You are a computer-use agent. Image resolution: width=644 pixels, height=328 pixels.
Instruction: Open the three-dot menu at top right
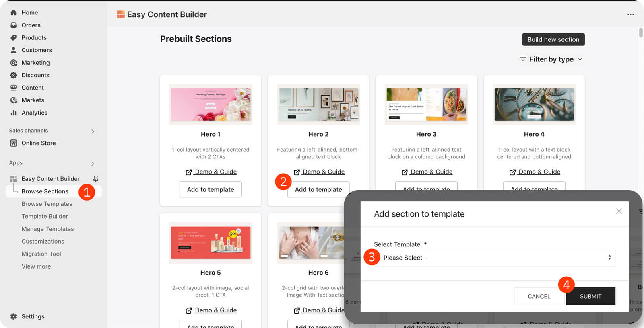pos(630,14)
